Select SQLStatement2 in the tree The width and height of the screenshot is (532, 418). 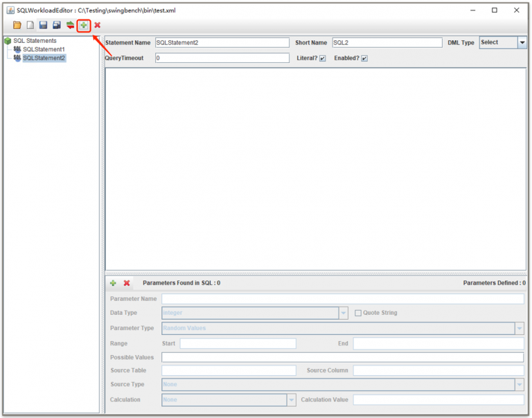44,58
